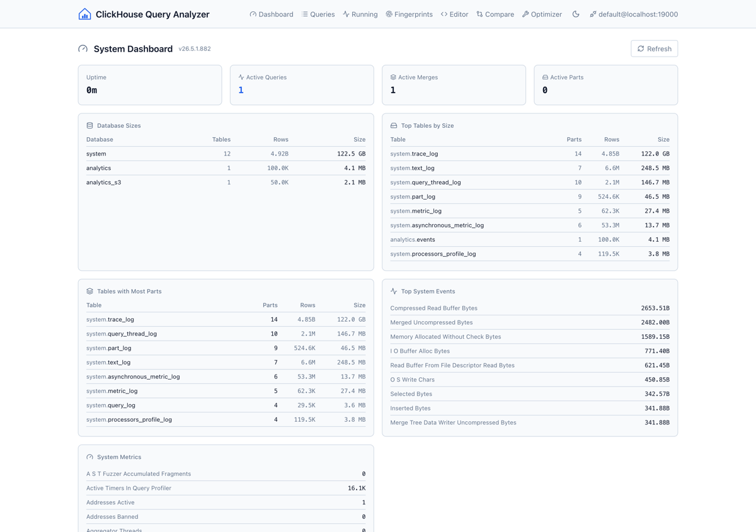
Task: Click Addresses Banned metric row
Action: pos(226,517)
